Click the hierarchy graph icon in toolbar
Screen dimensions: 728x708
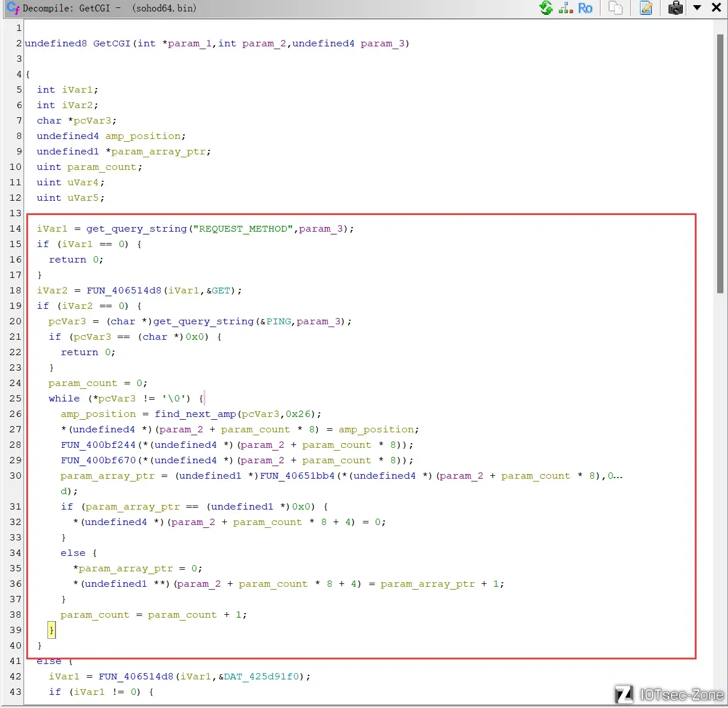coord(566,8)
